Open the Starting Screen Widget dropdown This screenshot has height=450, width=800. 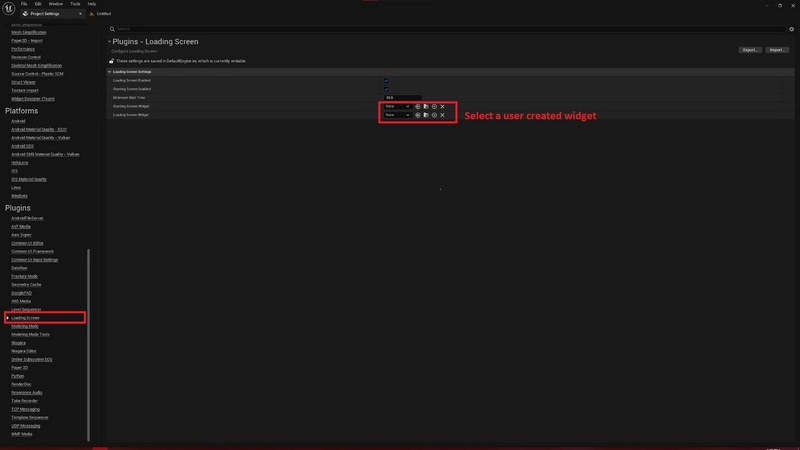click(x=397, y=106)
